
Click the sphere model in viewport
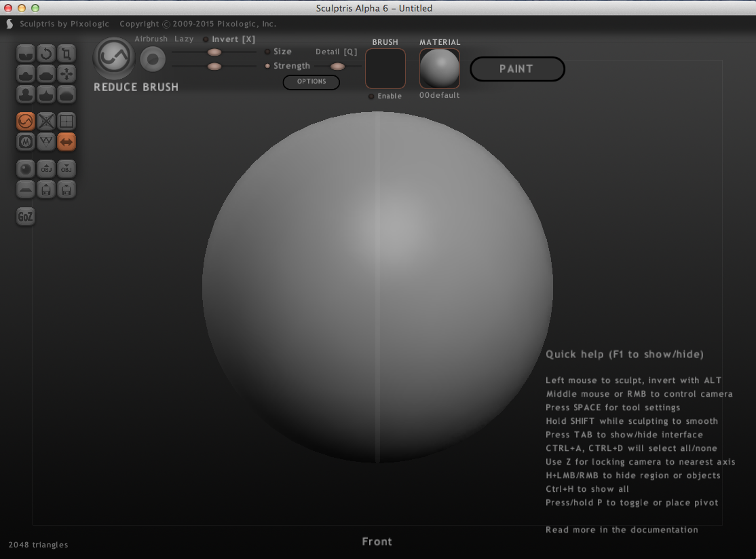tap(377, 287)
